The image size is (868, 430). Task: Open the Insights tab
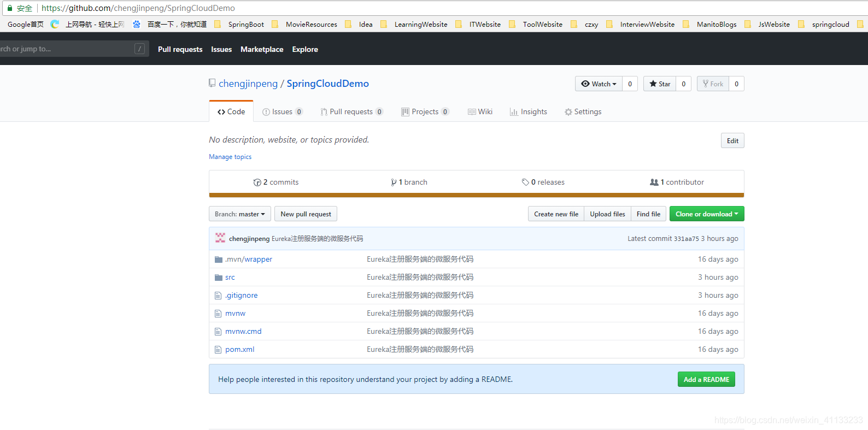coord(529,111)
